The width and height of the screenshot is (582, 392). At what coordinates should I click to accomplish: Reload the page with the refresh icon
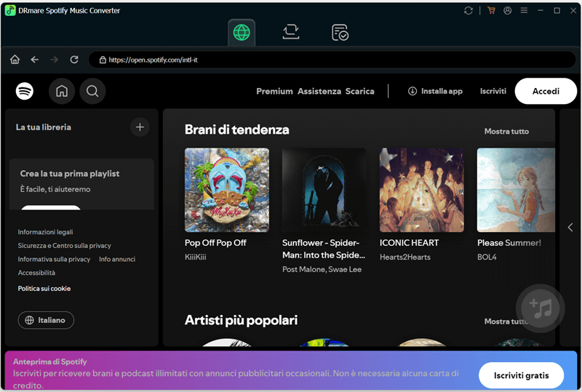pos(74,60)
